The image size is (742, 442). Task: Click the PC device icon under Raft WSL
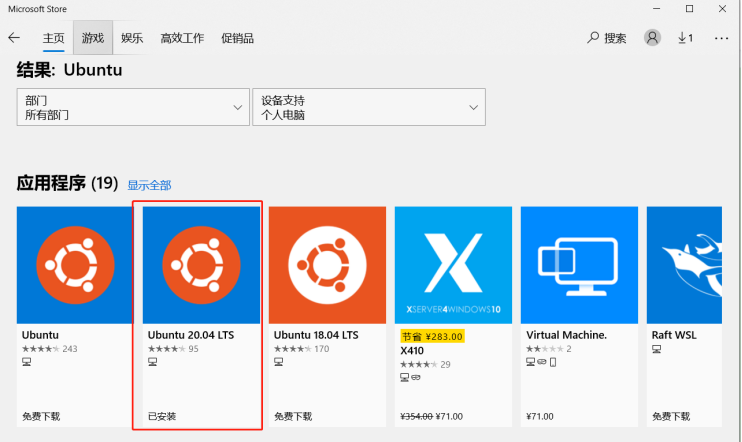pos(656,349)
